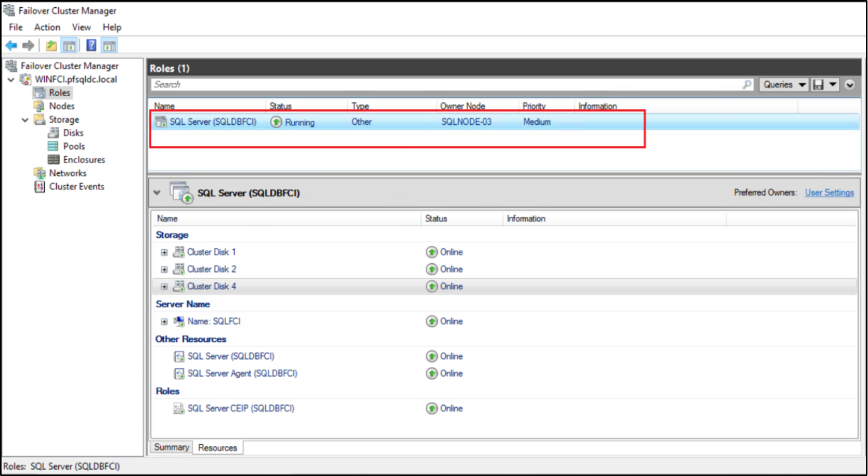Expand Cluster Disk 4 details
868x476 pixels.
(164, 287)
